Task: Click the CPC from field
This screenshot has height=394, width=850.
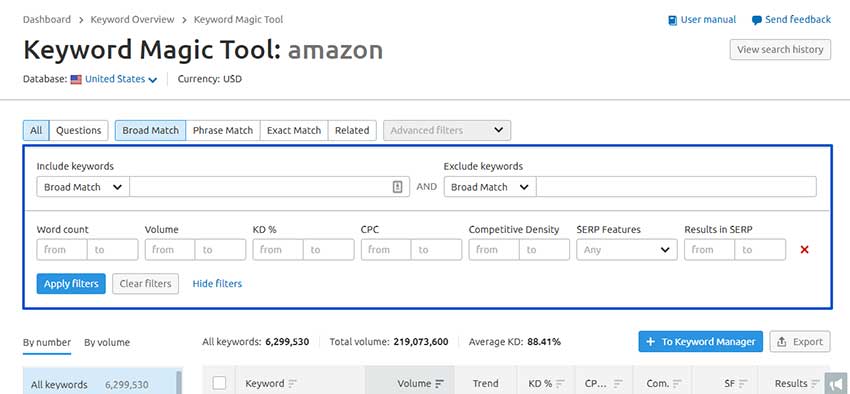Action: (386, 250)
